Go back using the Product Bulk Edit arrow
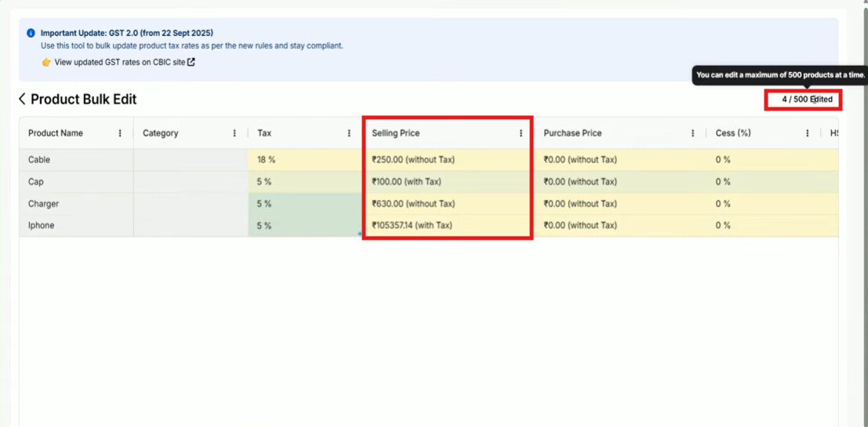 coord(22,99)
